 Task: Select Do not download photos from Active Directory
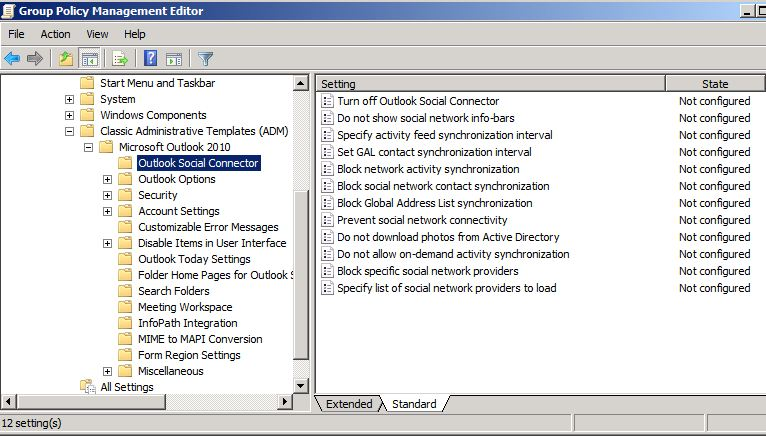tap(448, 237)
